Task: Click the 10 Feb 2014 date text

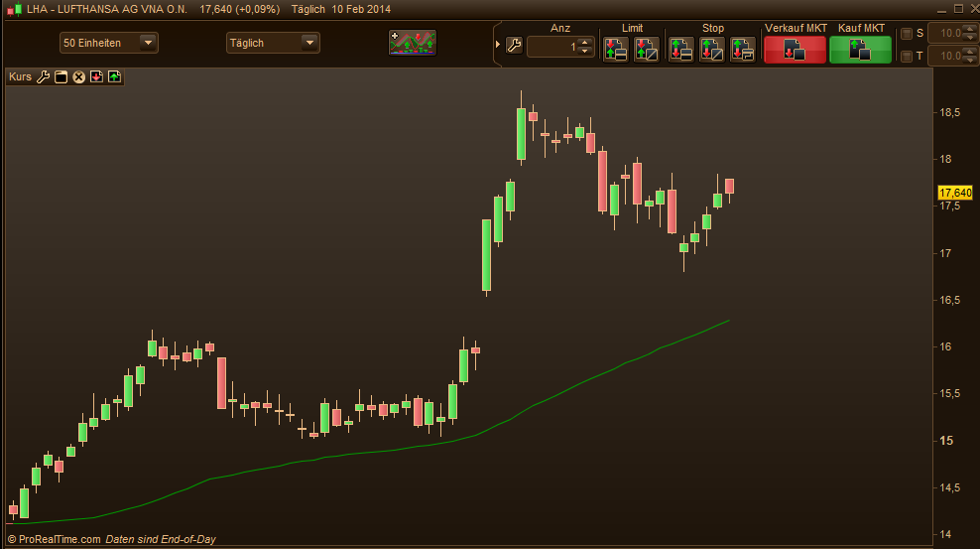Action: 361,9
